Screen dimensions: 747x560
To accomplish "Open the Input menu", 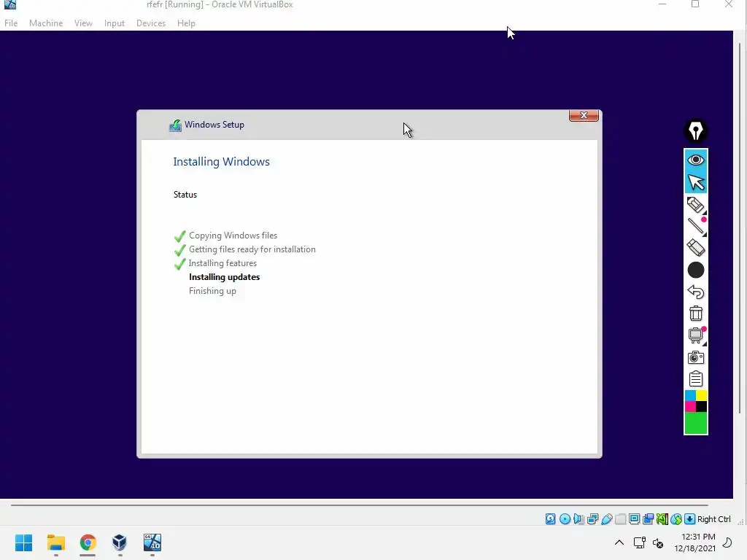I will point(115,23).
